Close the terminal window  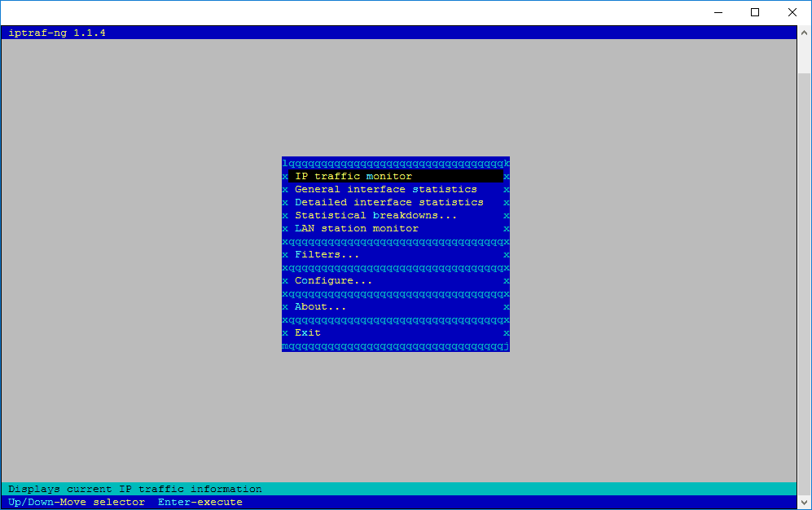[792, 12]
